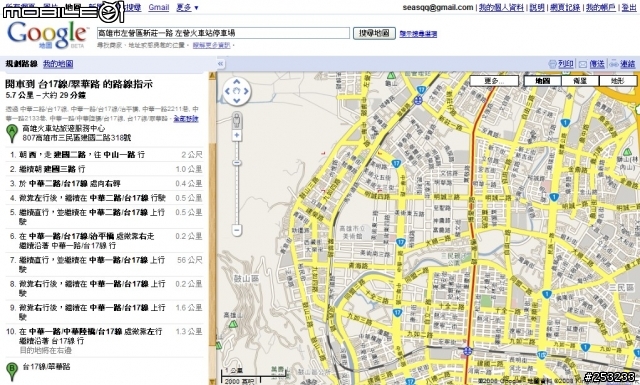Select direction step 5 繼續直行
Screen dimensions: 640x385
104,216
